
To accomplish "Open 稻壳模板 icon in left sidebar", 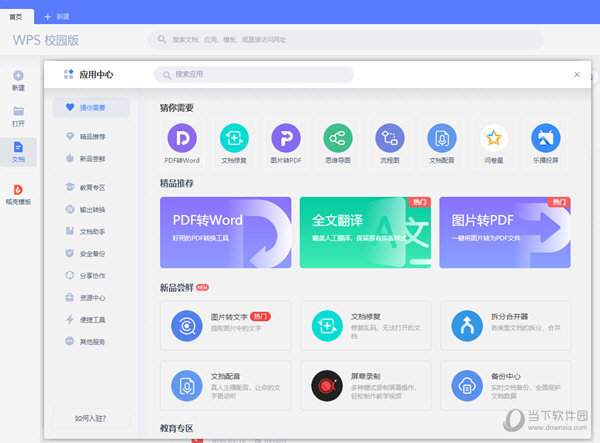I will coord(18,190).
